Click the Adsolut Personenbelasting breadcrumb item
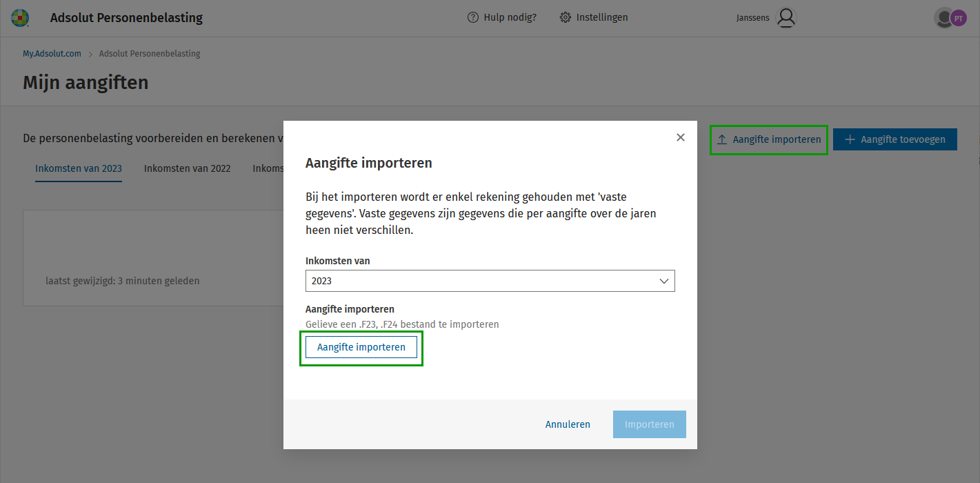Screen dimensions: 980x483 point(150,54)
